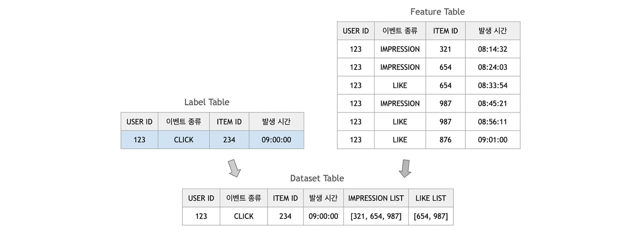The height and width of the screenshot is (230, 644).
Task: Select the Feature Table title
Action: point(438,12)
